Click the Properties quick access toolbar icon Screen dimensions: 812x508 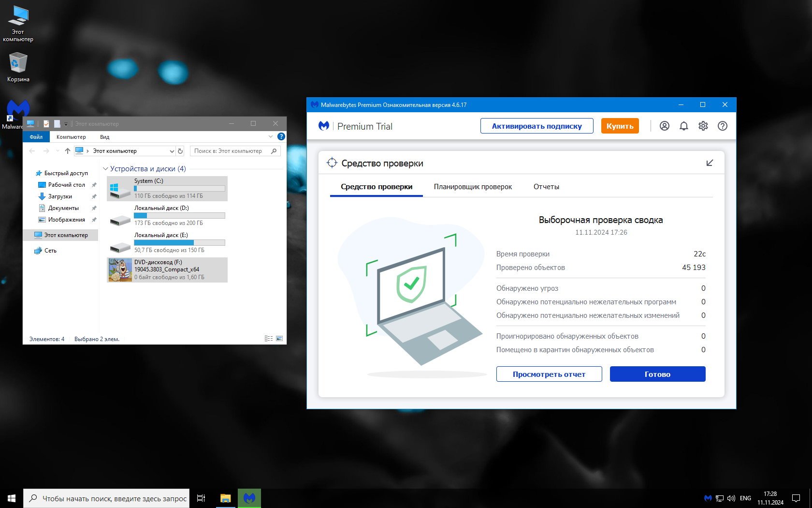[46, 124]
